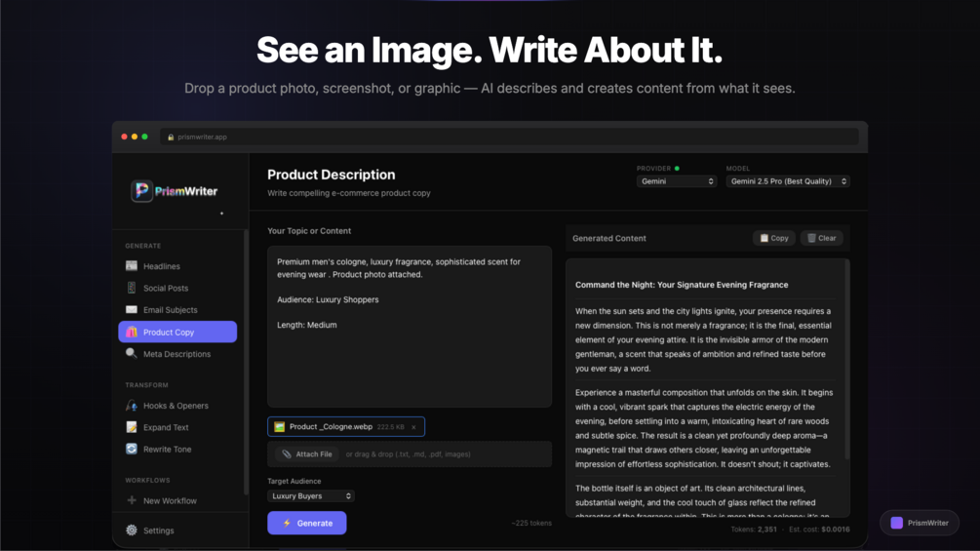This screenshot has height=551, width=980.
Task: Click the clipboard icon on Copy button
Action: tap(764, 238)
